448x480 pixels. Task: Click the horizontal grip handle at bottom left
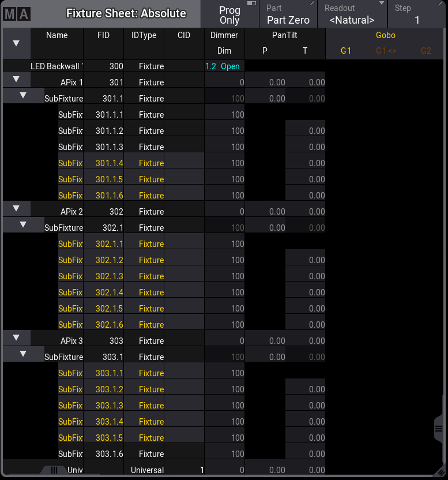point(54,470)
